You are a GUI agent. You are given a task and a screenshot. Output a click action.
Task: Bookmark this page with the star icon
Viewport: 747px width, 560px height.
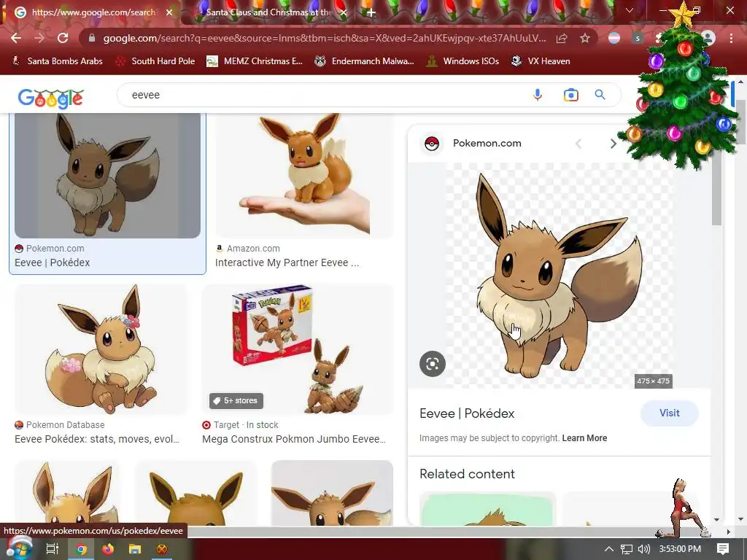(585, 38)
